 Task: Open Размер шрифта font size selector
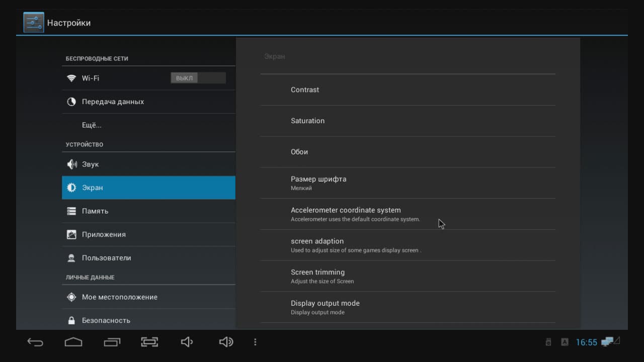point(408,183)
